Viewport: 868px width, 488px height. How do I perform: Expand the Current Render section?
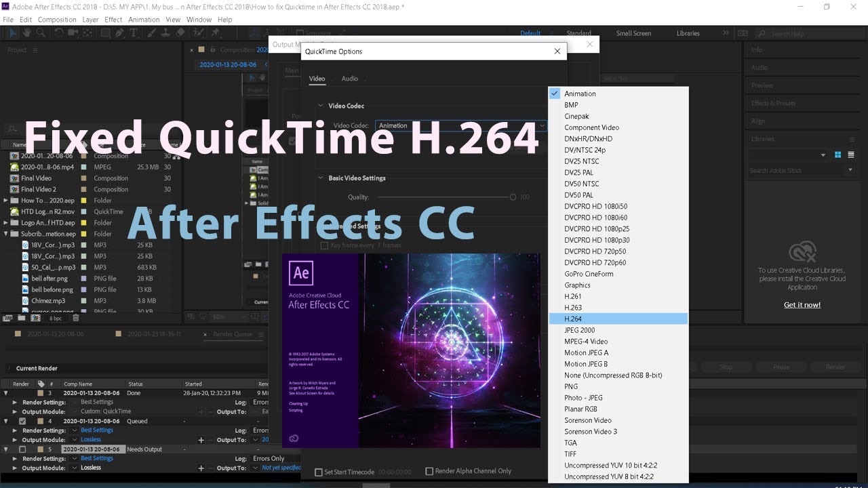(x=9, y=369)
